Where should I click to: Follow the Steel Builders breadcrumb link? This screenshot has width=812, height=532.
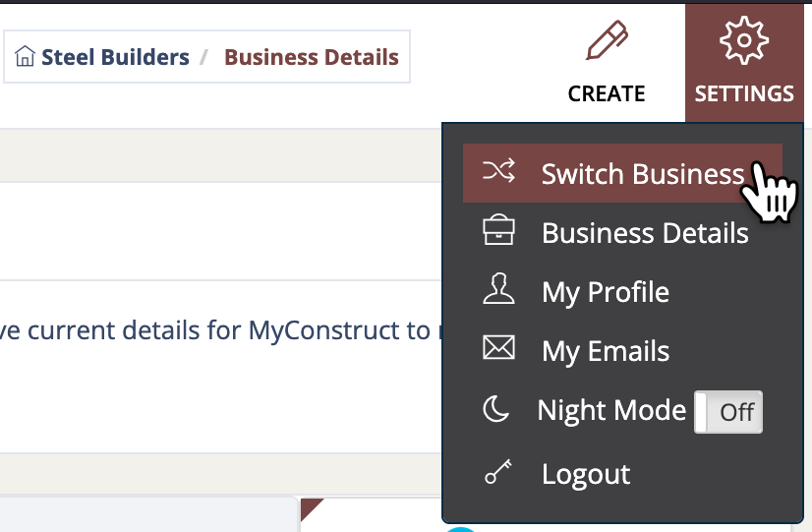click(x=115, y=57)
